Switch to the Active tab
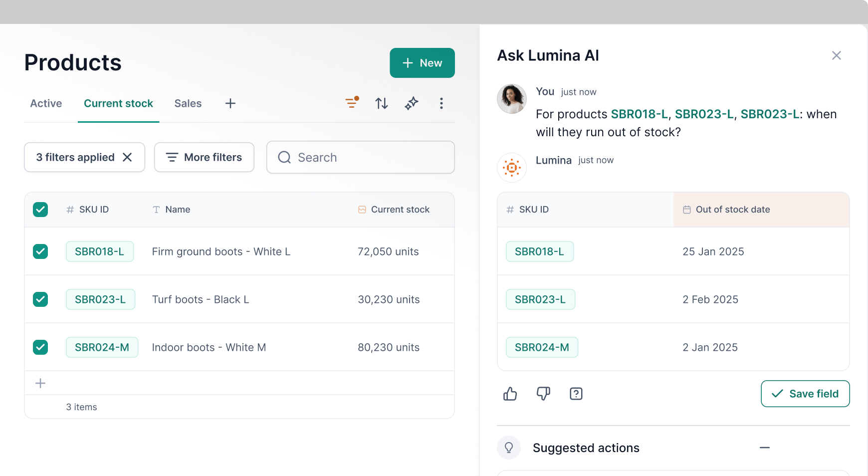Screen dimensions: 868x476 point(46,103)
